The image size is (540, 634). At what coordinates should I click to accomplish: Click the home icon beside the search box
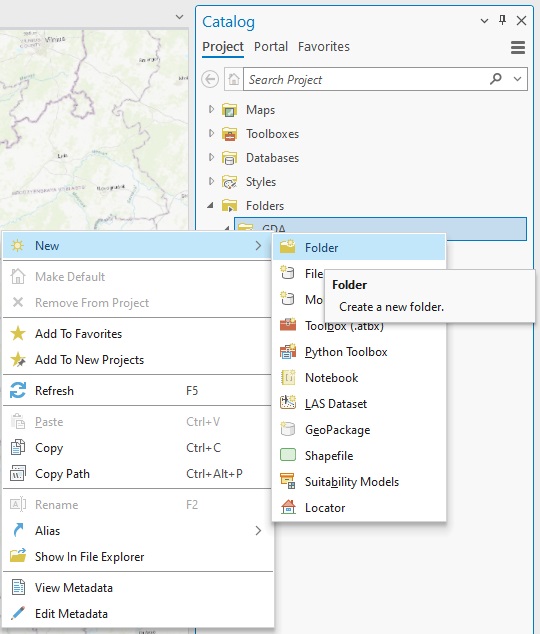234,79
